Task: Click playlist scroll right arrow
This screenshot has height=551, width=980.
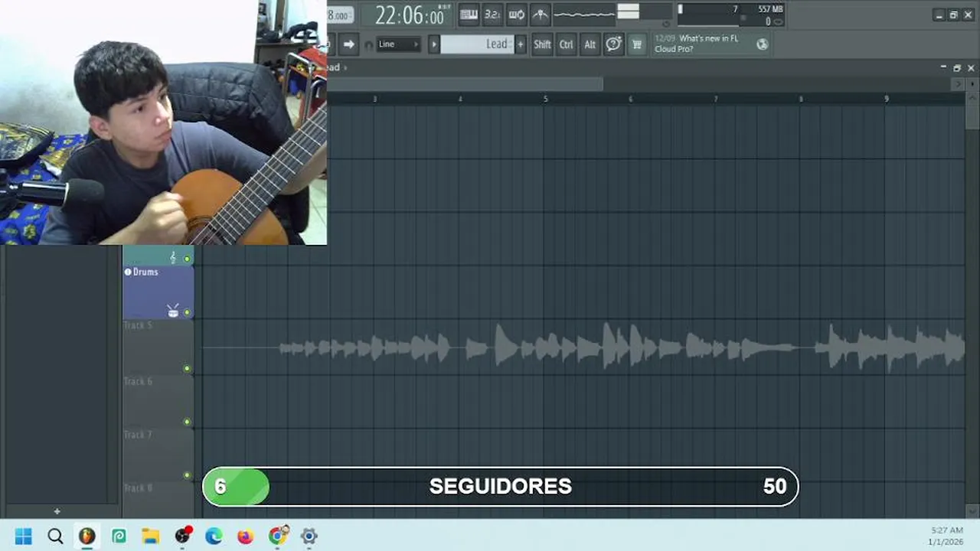Action: click(957, 84)
